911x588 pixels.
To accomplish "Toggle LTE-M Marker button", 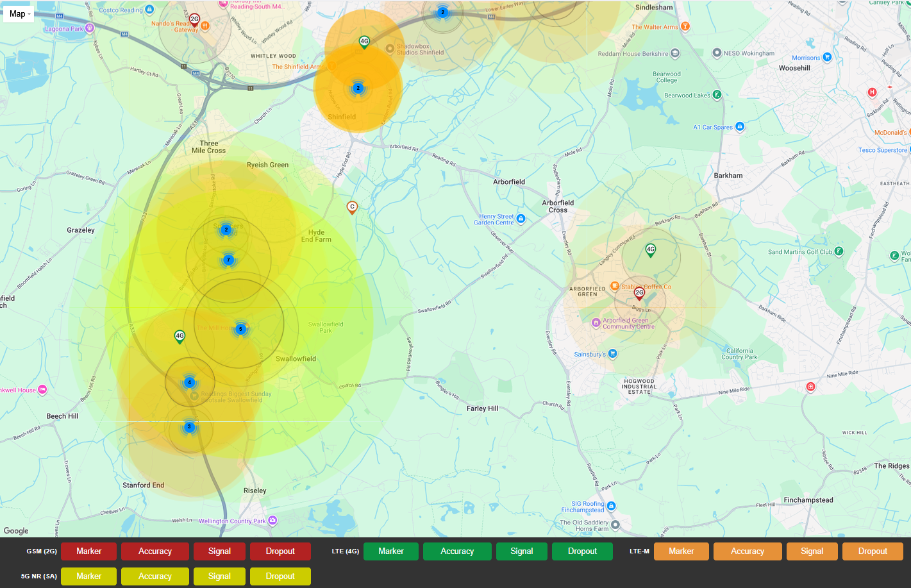I will click(681, 551).
